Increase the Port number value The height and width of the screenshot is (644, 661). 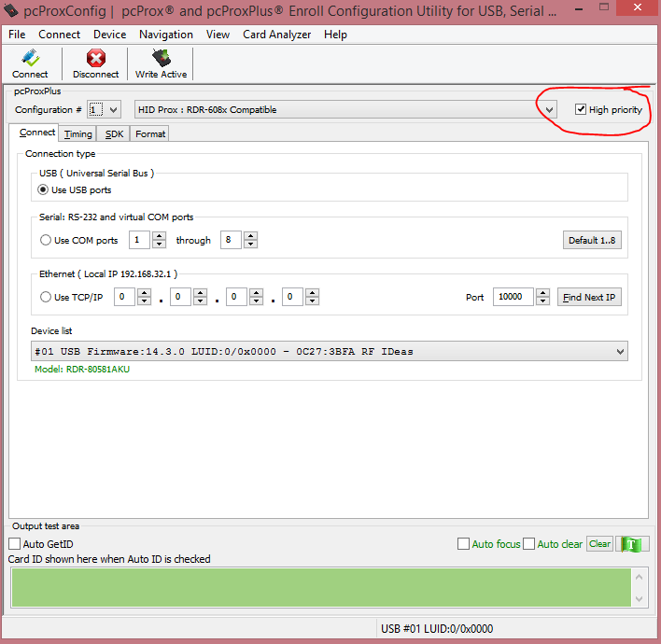542,293
